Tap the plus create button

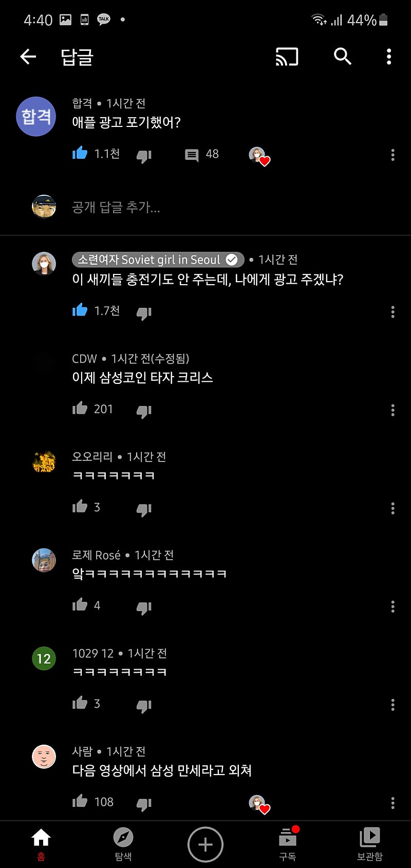[x=206, y=844]
